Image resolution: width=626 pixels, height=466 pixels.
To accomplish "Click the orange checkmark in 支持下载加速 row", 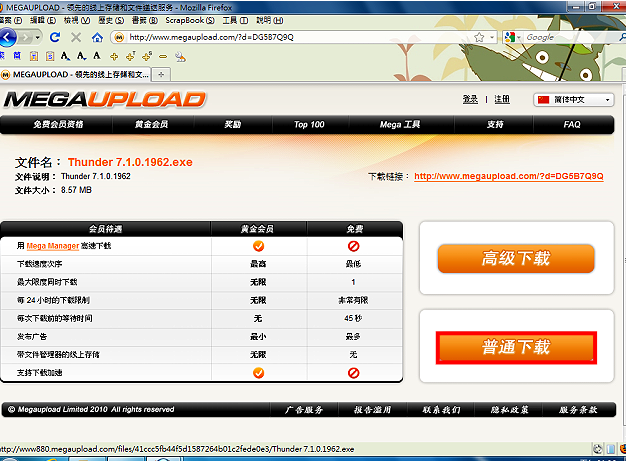I will 259,373.
